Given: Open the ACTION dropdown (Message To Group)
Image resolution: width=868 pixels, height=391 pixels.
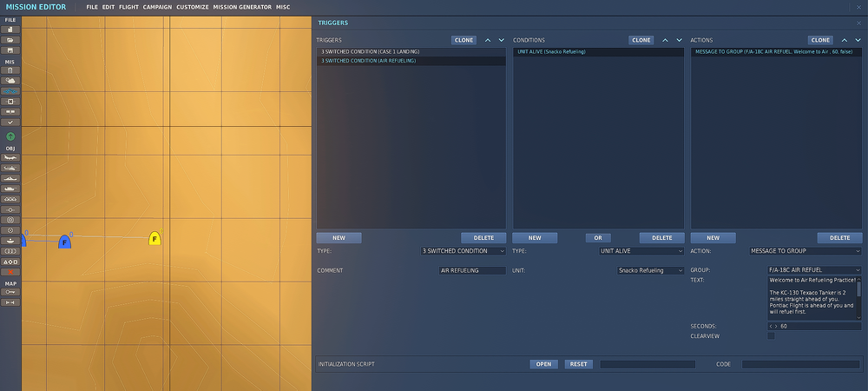Looking at the screenshot, I should [x=806, y=251].
